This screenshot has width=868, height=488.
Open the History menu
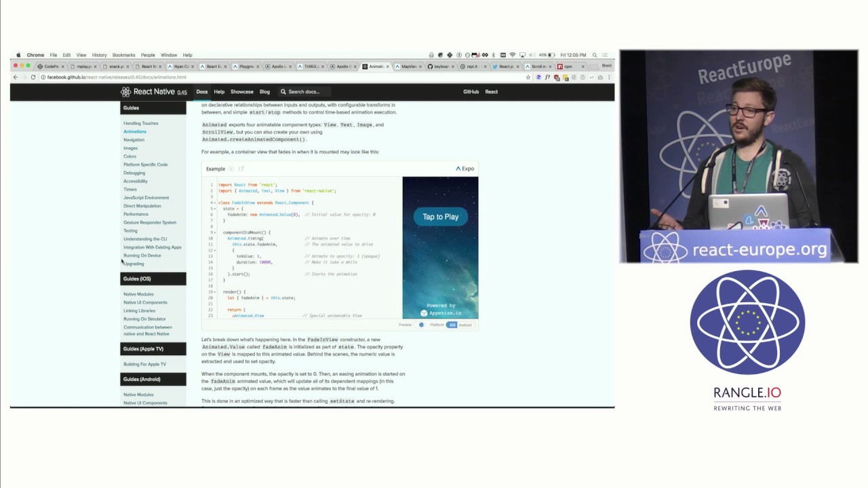click(x=99, y=55)
